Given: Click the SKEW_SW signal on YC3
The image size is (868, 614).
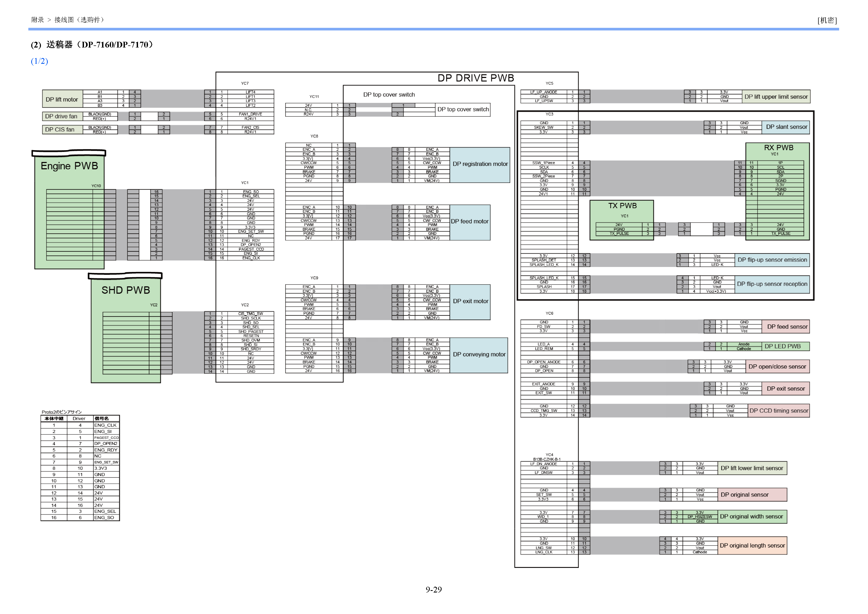Looking at the screenshot, I should point(543,128).
